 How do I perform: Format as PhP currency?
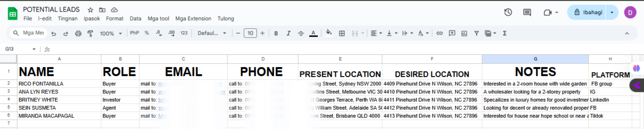coord(135,33)
